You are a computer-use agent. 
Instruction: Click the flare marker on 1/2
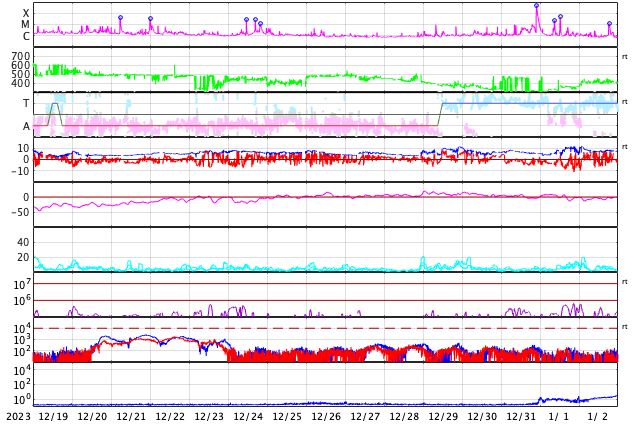(x=609, y=24)
